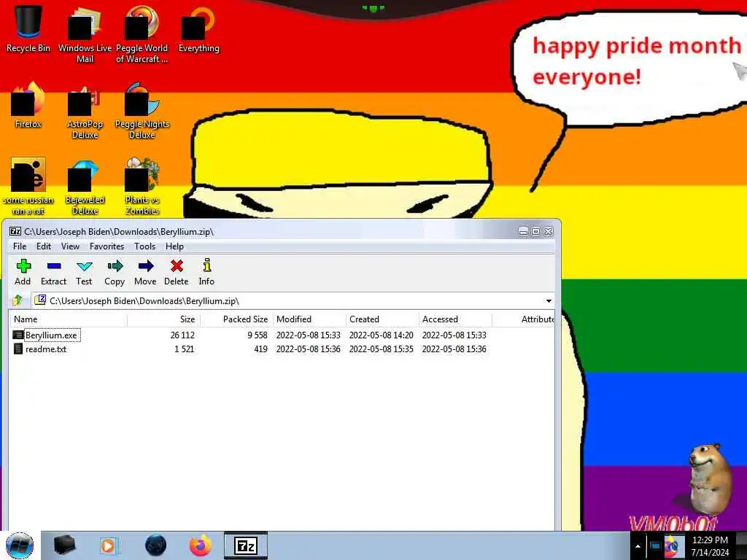This screenshot has width=747, height=560.
Task: Open the Edit menu
Action: click(43, 246)
